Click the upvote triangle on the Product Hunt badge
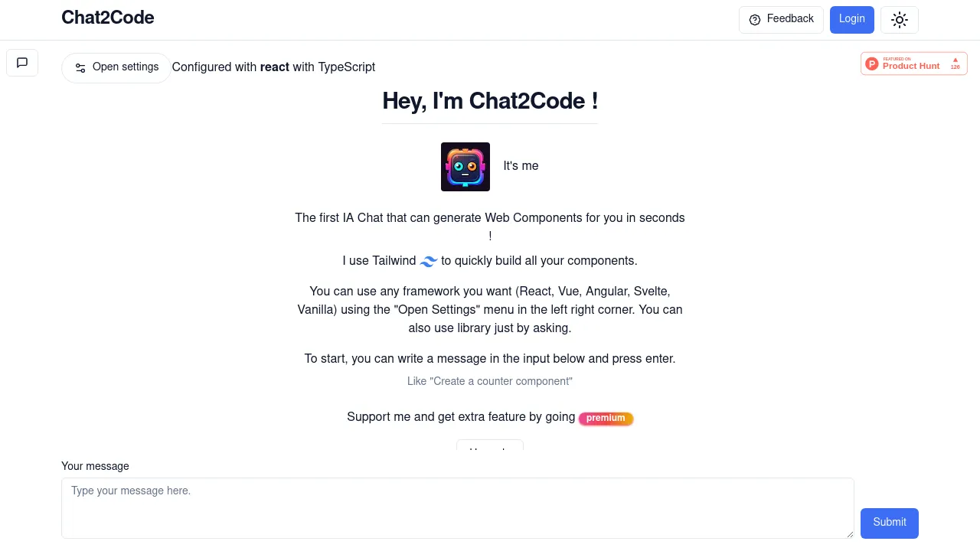The width and height of the screenshot is (980, 551). [x=955, y=60]
